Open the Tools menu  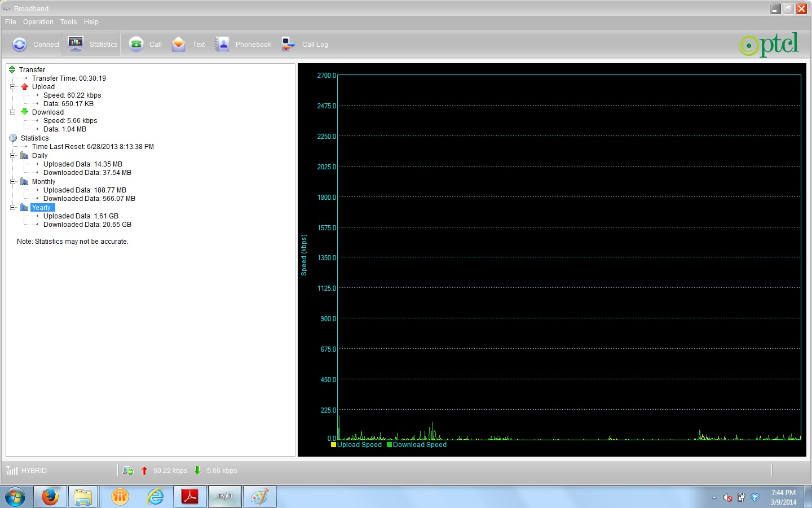68,22
